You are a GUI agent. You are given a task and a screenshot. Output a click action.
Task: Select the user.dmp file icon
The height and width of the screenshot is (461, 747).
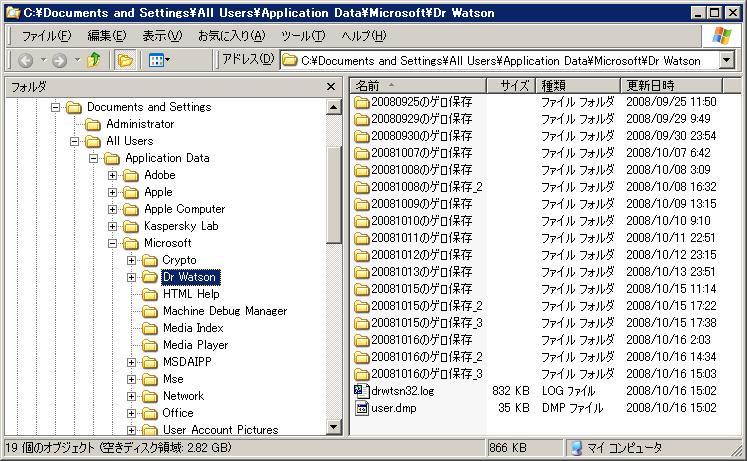[x=362, y=408]
